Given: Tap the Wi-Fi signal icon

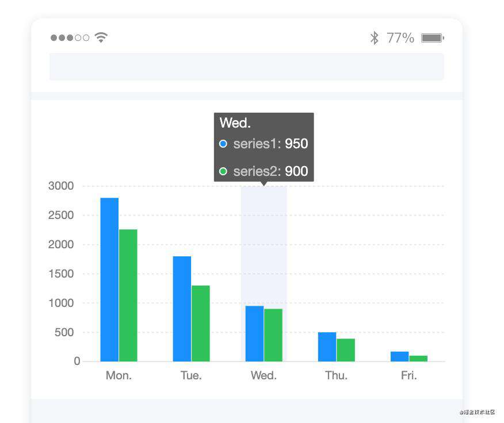Looking at the screenshot, I should [x=101, y=37].
